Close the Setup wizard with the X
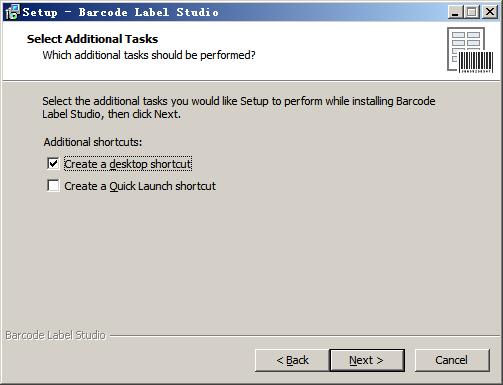Image resolution: width=503 pixels, height=385 pixels. click(x=490, y=12)
